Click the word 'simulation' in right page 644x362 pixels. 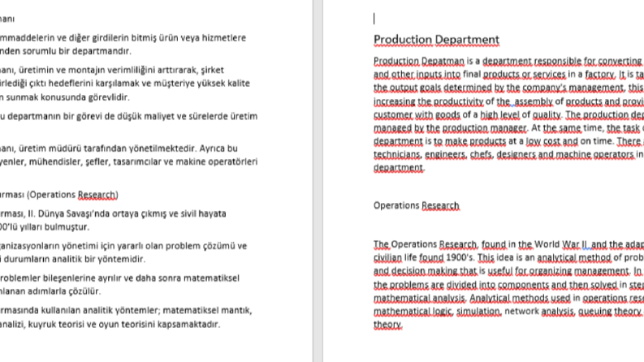pos(478,311)
